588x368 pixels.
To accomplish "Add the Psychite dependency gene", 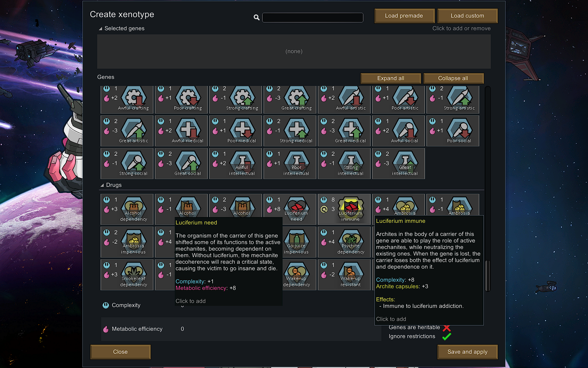I will click(344, 242).
